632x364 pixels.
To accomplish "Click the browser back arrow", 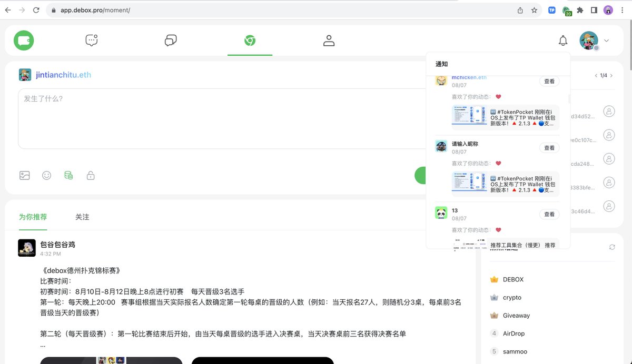I will click(8, 10).
